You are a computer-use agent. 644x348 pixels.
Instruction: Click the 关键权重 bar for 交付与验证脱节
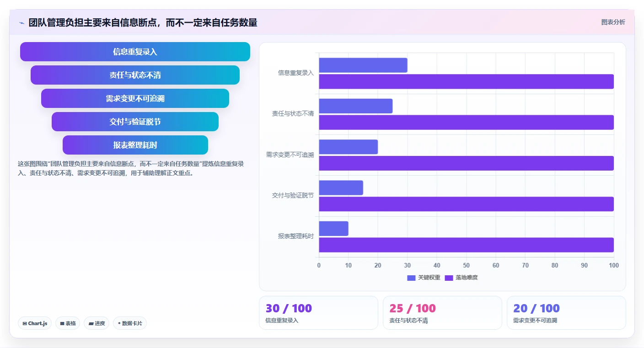click(x=341, y=188)
